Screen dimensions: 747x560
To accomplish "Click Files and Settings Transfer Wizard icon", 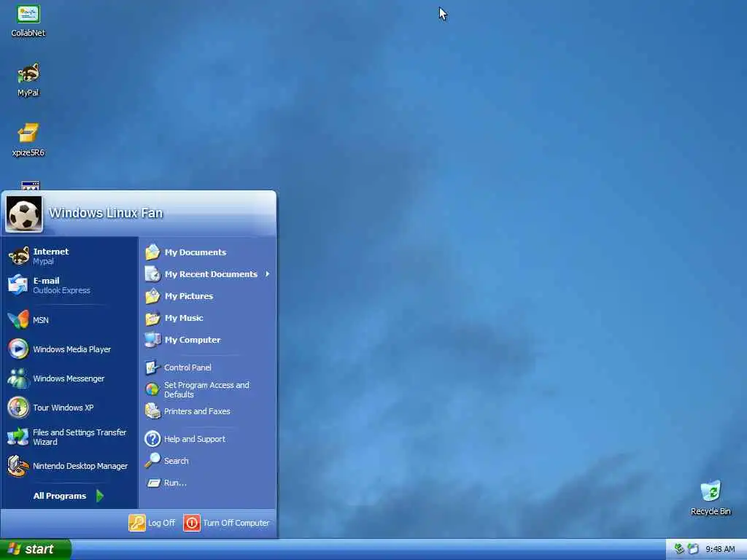I will coord(18,437).
